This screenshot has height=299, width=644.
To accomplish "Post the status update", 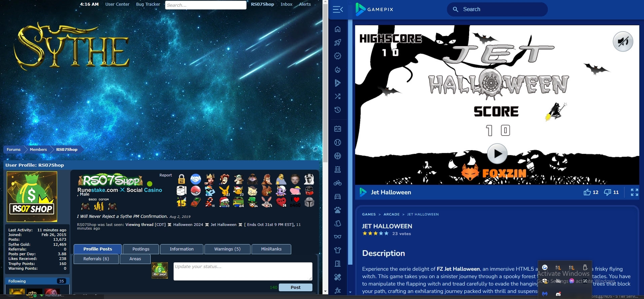I will point(296,287).
